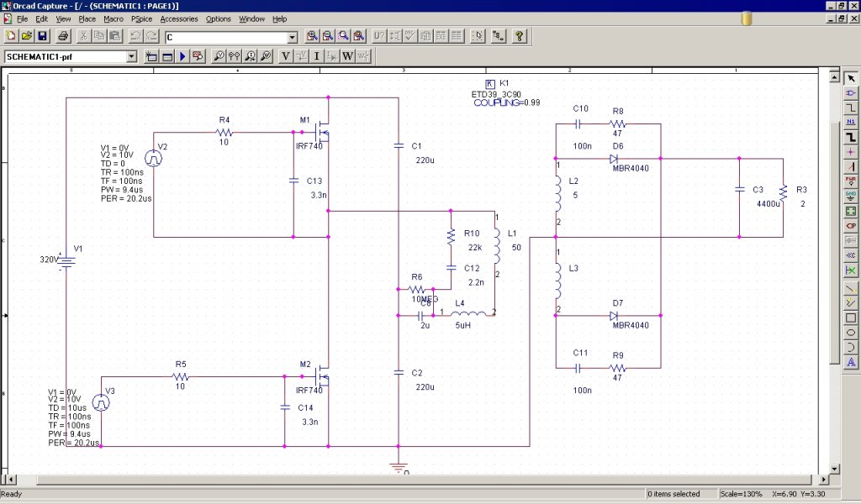Place voltage differential marker probe

235,56
